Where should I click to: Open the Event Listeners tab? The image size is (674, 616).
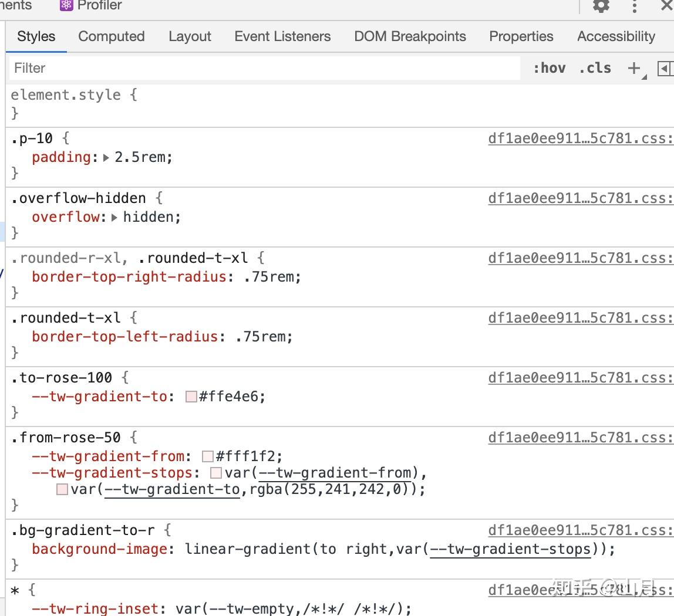tap(282, 36)
